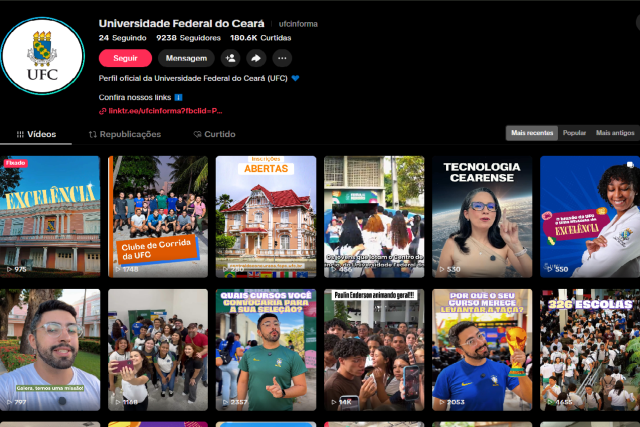The height and width of the screenshot is (427, 640).
Task: Click the Universidade Federal do Ceará profile name
Action: [181, 24]
